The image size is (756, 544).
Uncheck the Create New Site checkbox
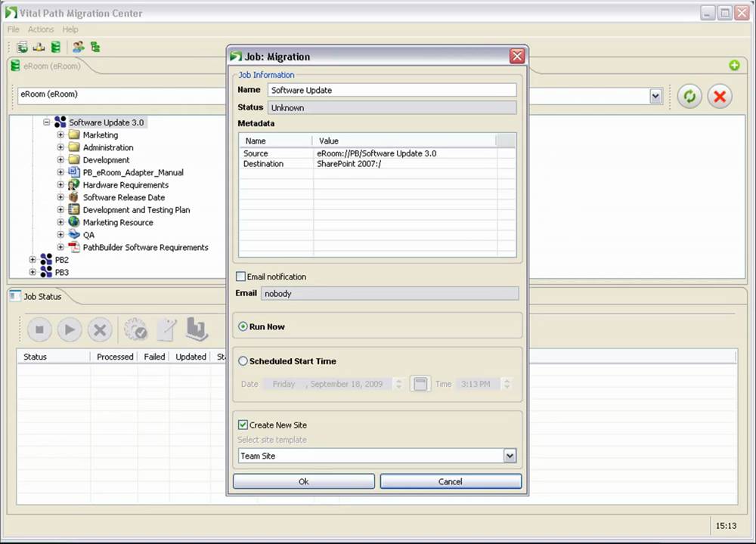click(243, 425)
